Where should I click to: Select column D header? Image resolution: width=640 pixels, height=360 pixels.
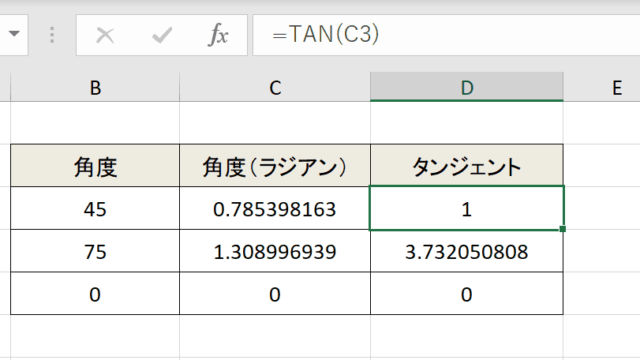(x=467, y=87)
